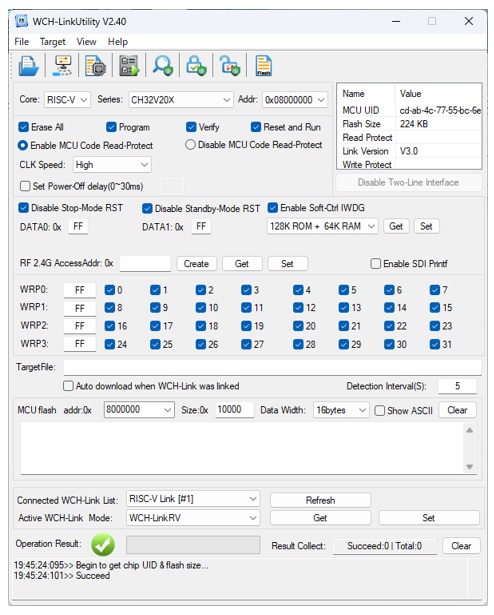Click the unlocked padlock remove-protect icon
494x615 pixels.
tap(230, 66)
